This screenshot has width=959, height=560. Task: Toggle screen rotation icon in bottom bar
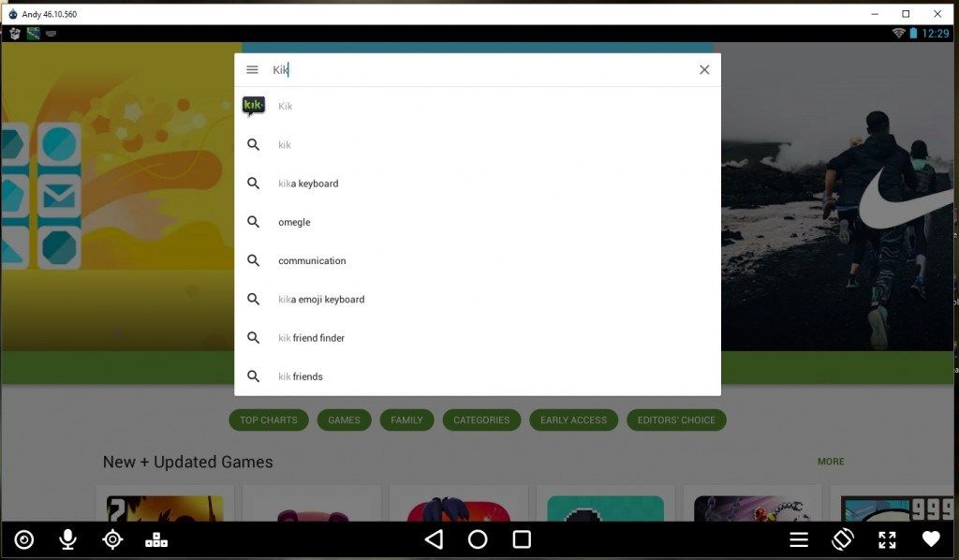(x=843, y=539)
